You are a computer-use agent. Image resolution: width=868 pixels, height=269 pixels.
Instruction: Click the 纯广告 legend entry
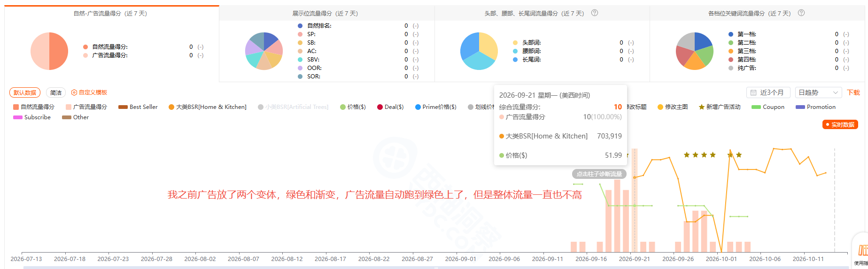743,68
